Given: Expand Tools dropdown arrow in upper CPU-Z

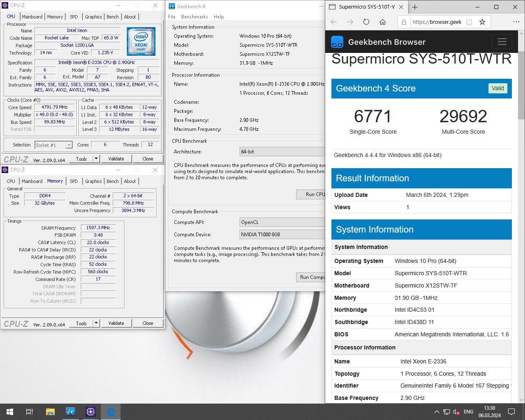Looking at the screenshot, I should click(x=96, y=159).
